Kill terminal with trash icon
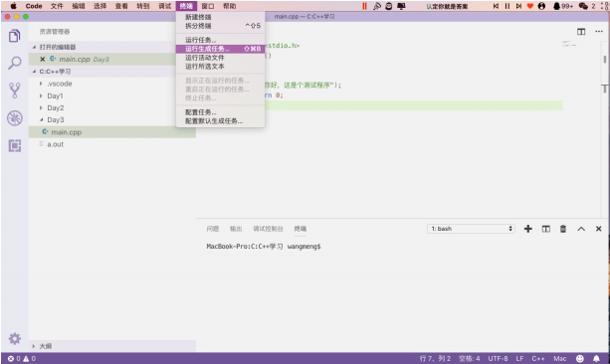The image size is (610, 364). 563,229
